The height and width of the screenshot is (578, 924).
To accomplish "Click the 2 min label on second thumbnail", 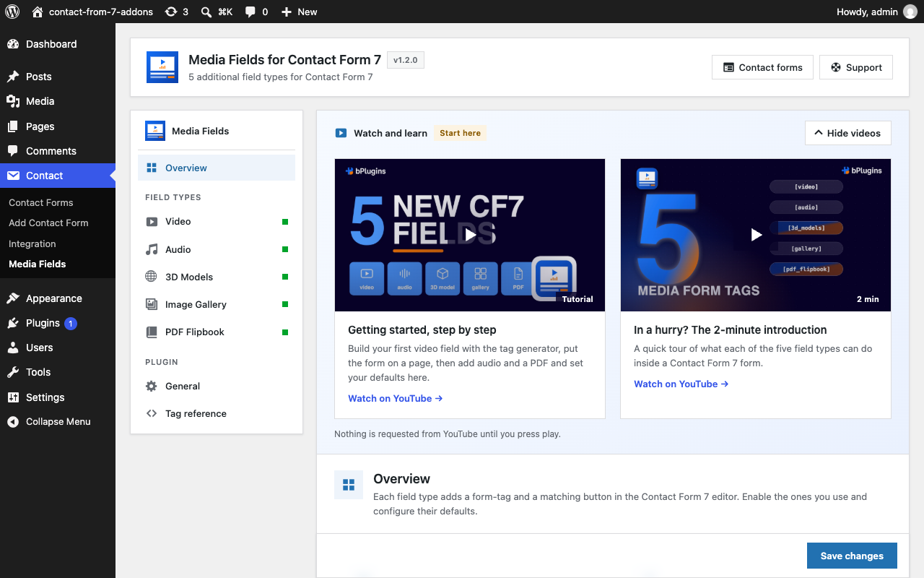I will coord(868,299).
